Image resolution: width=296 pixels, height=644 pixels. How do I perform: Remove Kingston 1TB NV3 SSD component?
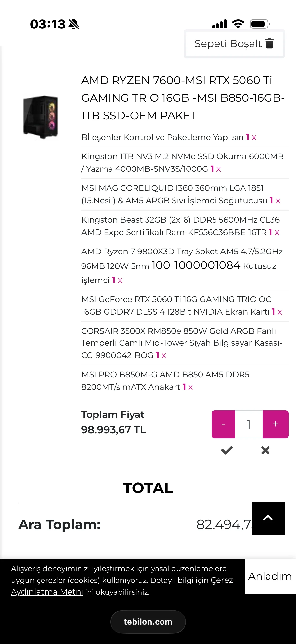(x=219, y=169)
